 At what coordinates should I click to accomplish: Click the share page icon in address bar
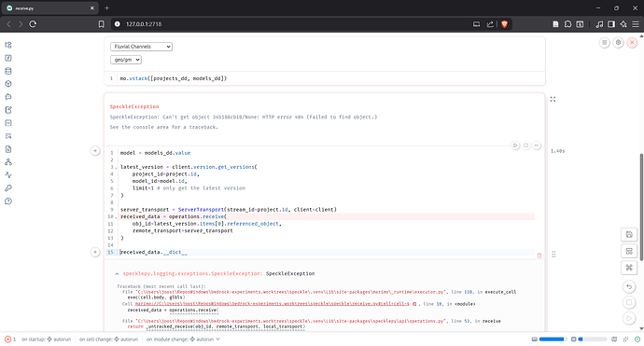pyautogui.click(x=490, y=24)
